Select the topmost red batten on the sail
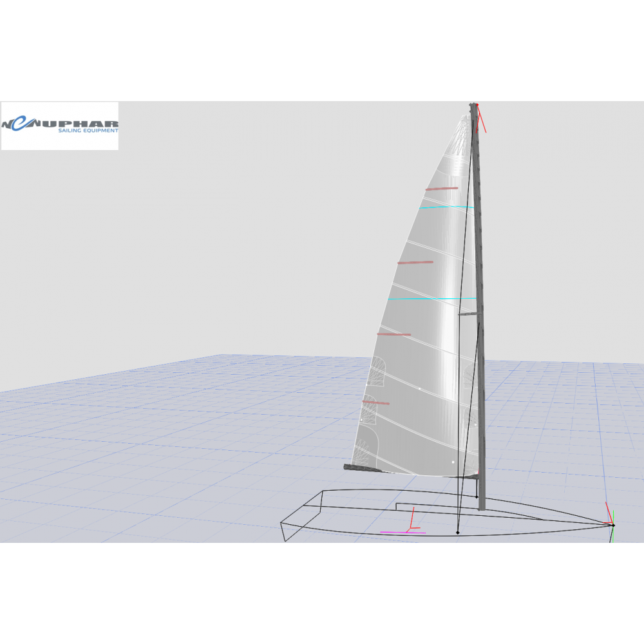The image size is (644, 644). [x=441, y=189]
